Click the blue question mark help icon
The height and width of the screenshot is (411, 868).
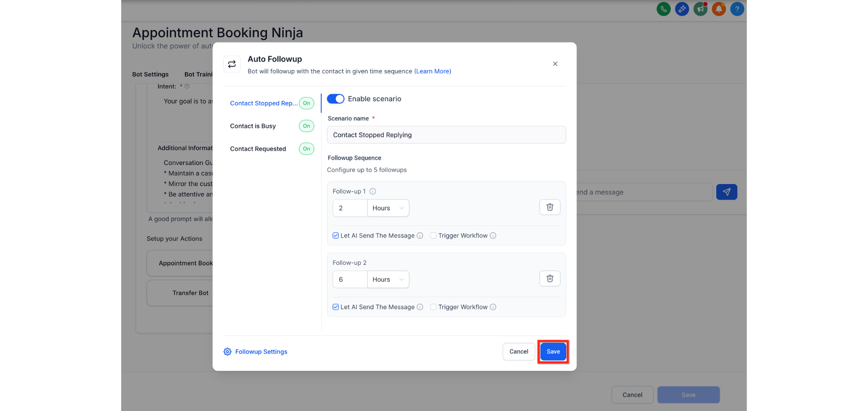pyautogui.click(x=737, y=9)
